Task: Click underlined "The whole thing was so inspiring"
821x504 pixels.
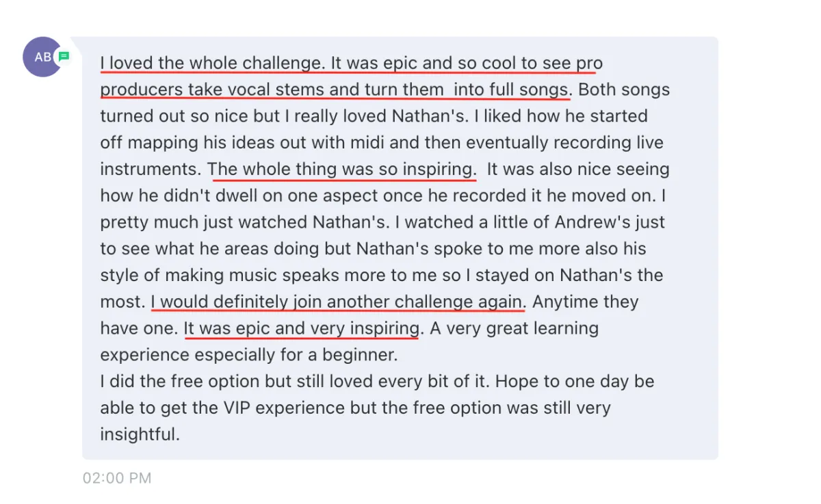Action: [341, 170]
